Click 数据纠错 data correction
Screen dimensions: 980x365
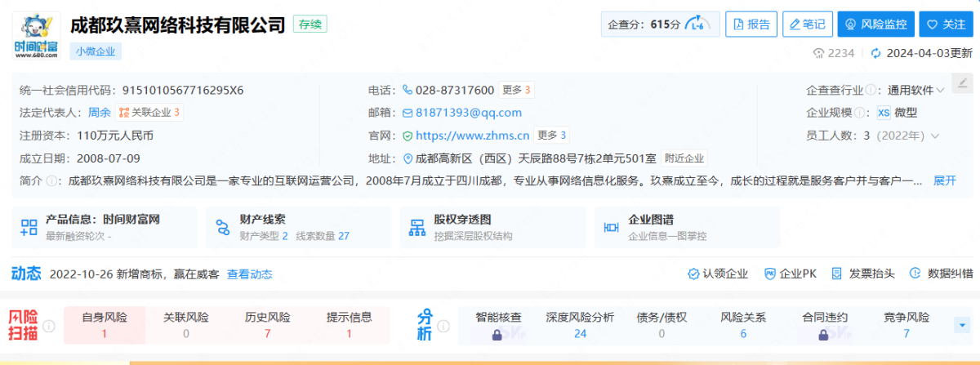942,274
